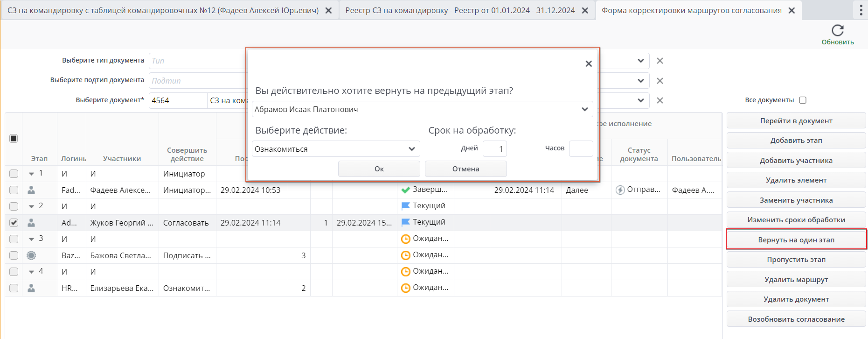Enable the Все документы checkbox
The image size is (868, 339).
click(803, 100)
